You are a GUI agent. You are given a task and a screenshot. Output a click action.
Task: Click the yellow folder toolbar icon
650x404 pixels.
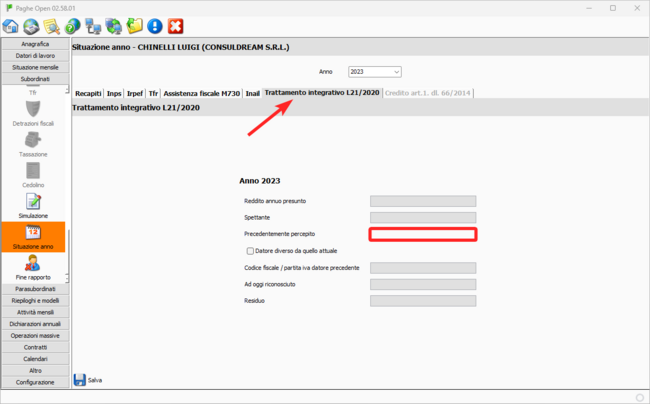[x=135, y=26]
